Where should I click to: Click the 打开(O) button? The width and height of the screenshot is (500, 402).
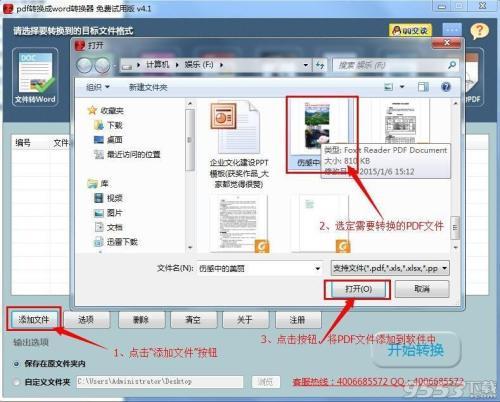click(358, 289)
